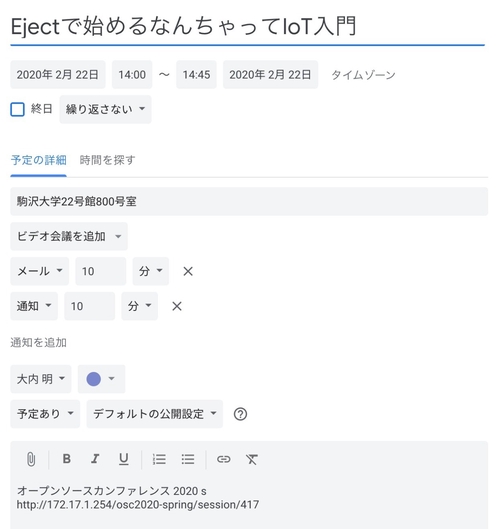Insert a bulleted list
The height and width of the screenshot is (529, 500).
pyautogui.click(x=188, y=459)
